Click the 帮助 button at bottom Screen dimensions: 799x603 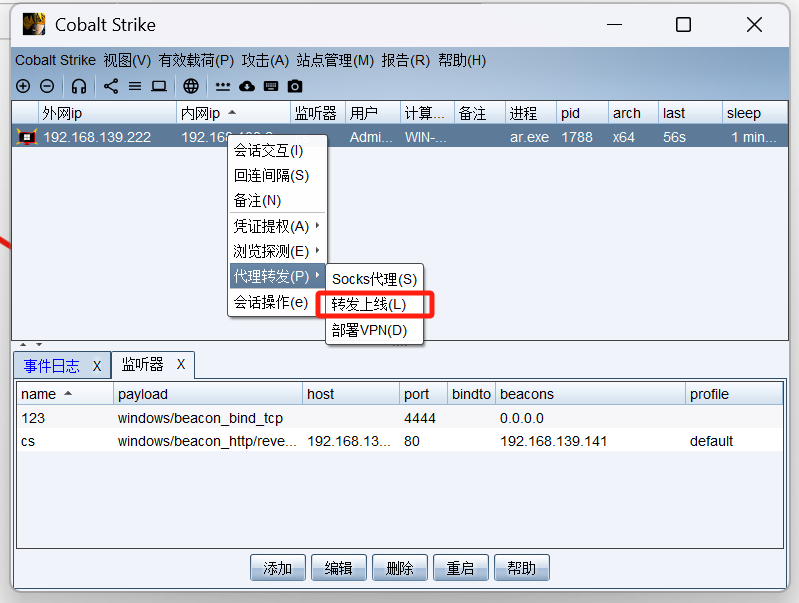[522, 568]
